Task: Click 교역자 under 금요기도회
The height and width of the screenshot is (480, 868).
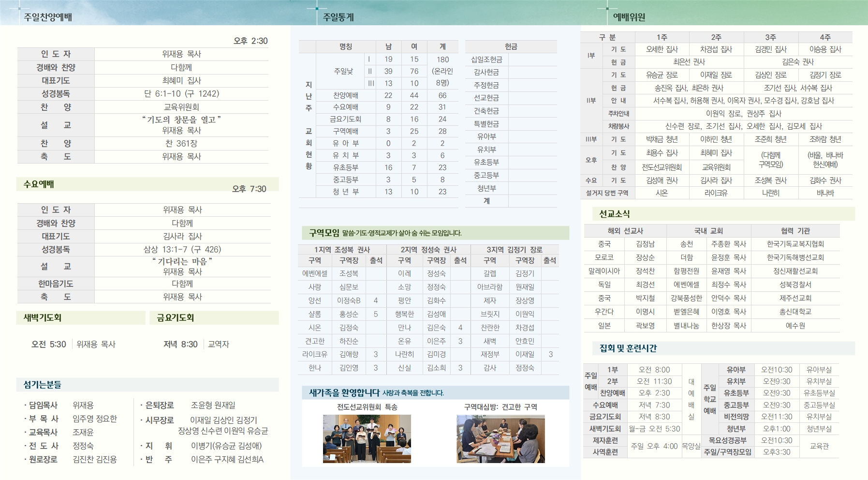Action: click(x=218, y=344)
